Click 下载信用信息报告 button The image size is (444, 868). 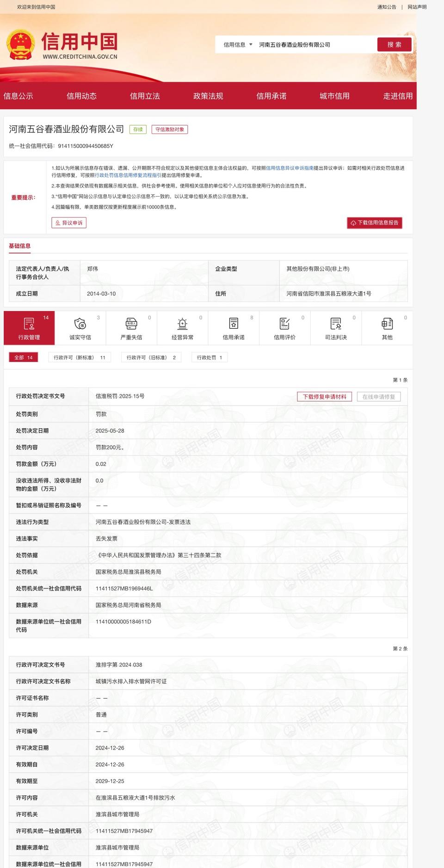pos(375,223)
